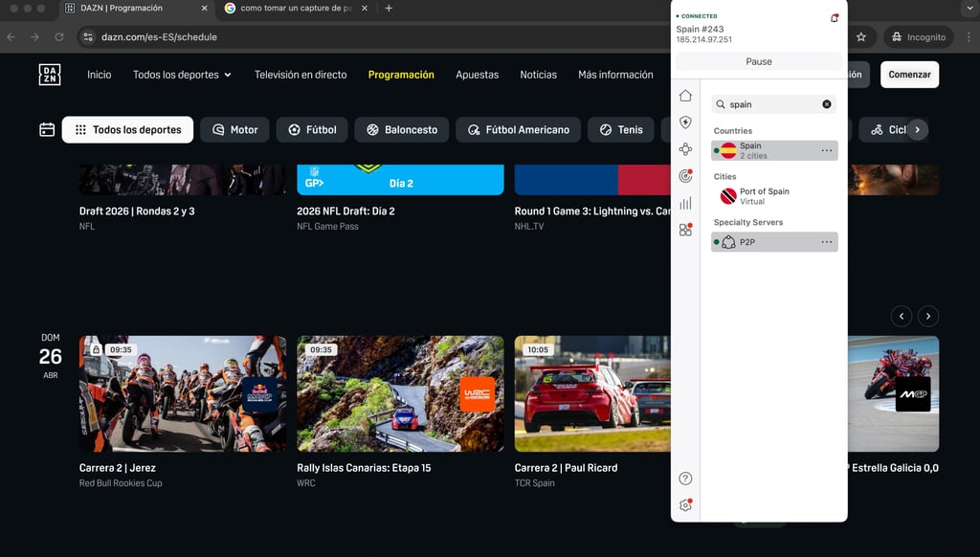The image size is (980, 557).
Task: Open the DAZN logo home link
Action: 50,75
